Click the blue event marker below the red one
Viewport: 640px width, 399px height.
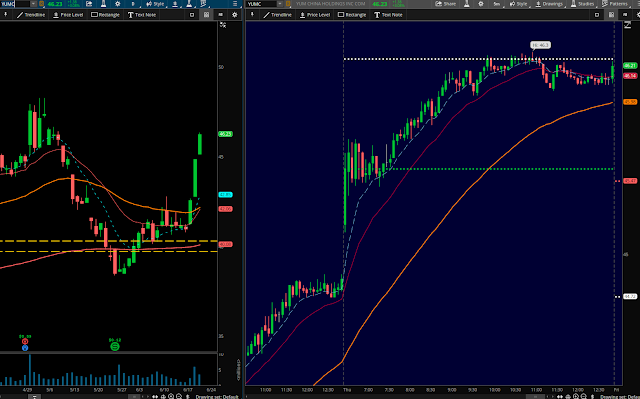(25, 348)
